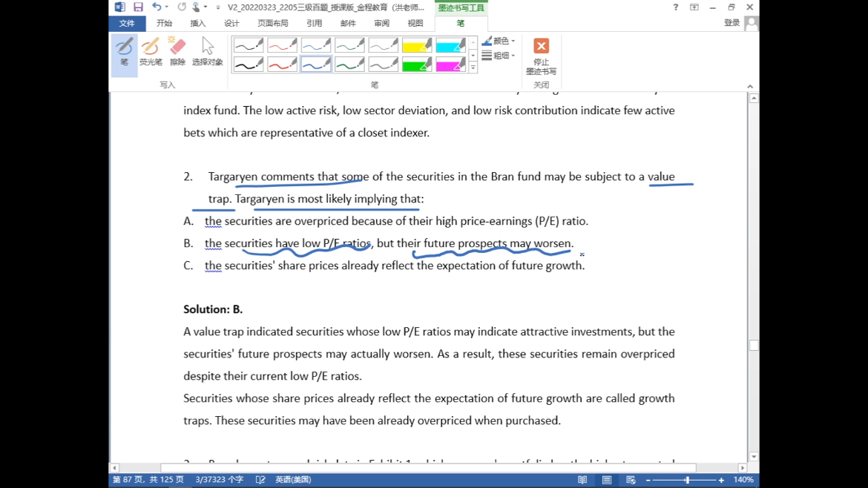Switch to Print Layout view in status bar
Image resolution: width=868 pixels, height=488 pixels.
click(607, 480)
